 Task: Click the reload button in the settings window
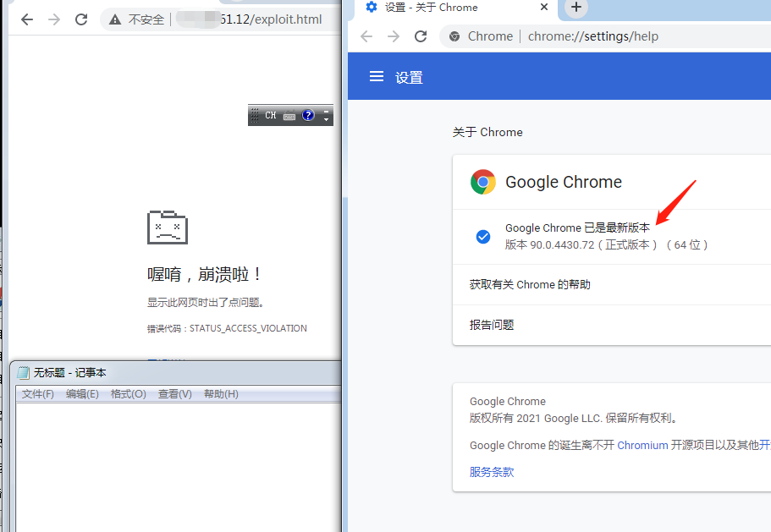[x=421, y=36]
